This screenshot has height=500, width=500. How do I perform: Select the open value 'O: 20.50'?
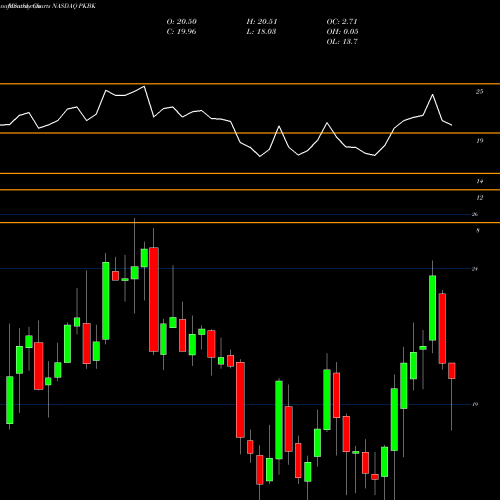tap(182, 22)
